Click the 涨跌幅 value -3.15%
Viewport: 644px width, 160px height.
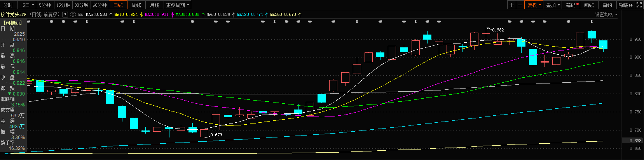pyautogui.click(x=17, y=105)
